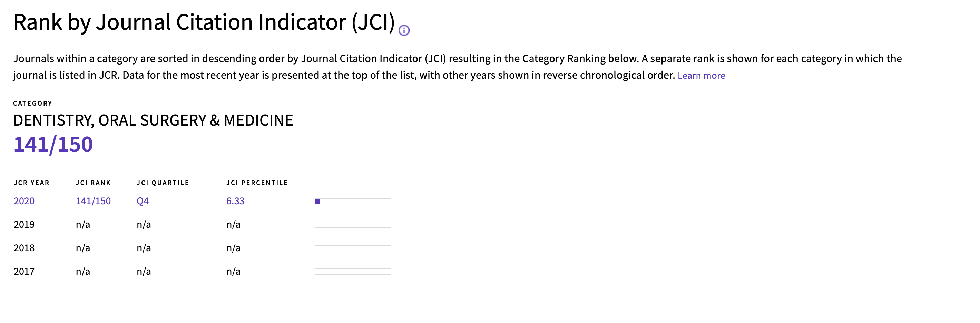
Task: Select the large 141/150 category rank
Action: (53, 145)
